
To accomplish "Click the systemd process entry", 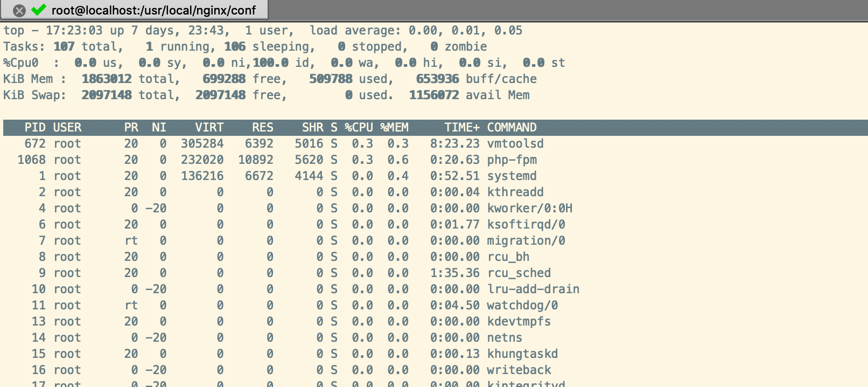I will click(512, 176).
